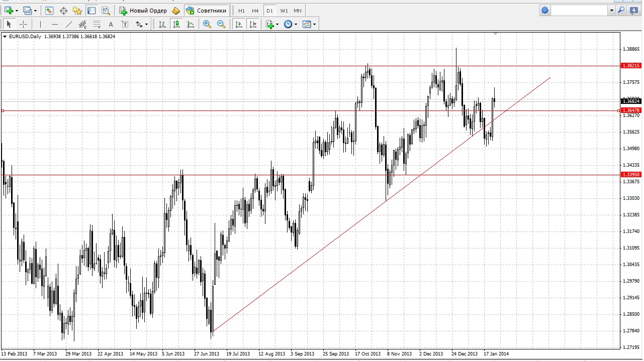This screenshot has height=361, width=644.
Task: Open the Arrows objects dropdown arrow
Action: pyautogui.click(x=147, y=24)
